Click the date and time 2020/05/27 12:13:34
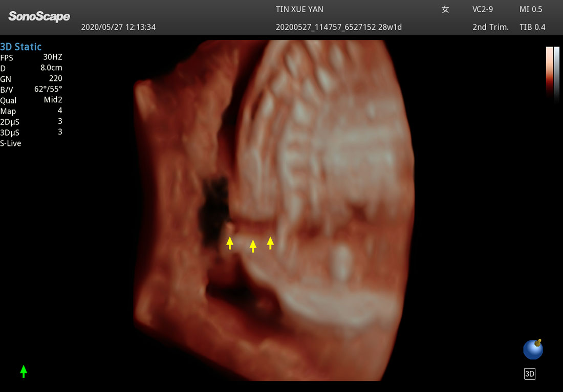Viewport: 563px width, 392px height. [x=118, y=27]
